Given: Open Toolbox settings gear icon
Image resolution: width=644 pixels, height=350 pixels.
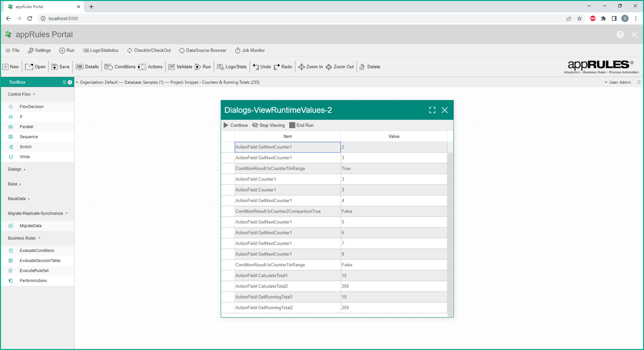Looking at the screenshot, I should pos(70,82).
